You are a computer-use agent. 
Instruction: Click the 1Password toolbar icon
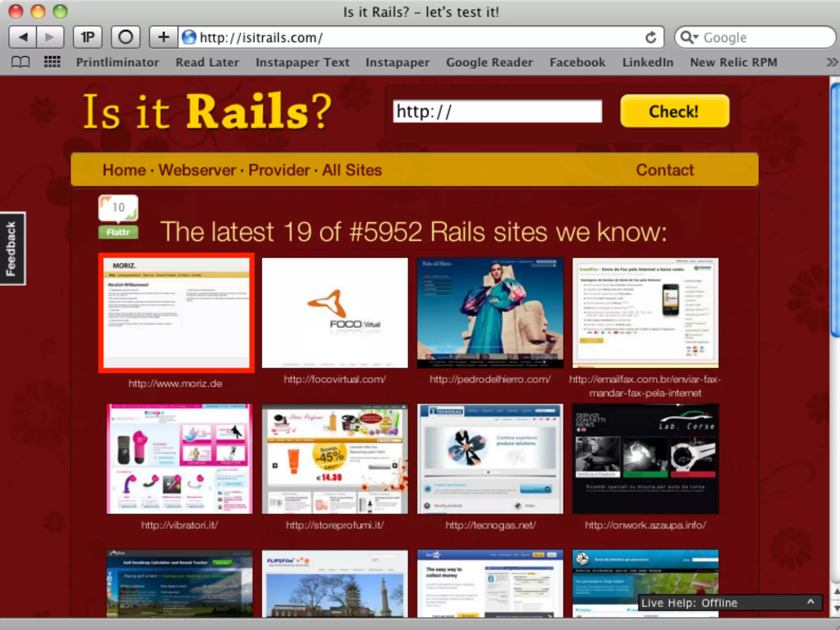click(87, 38)
